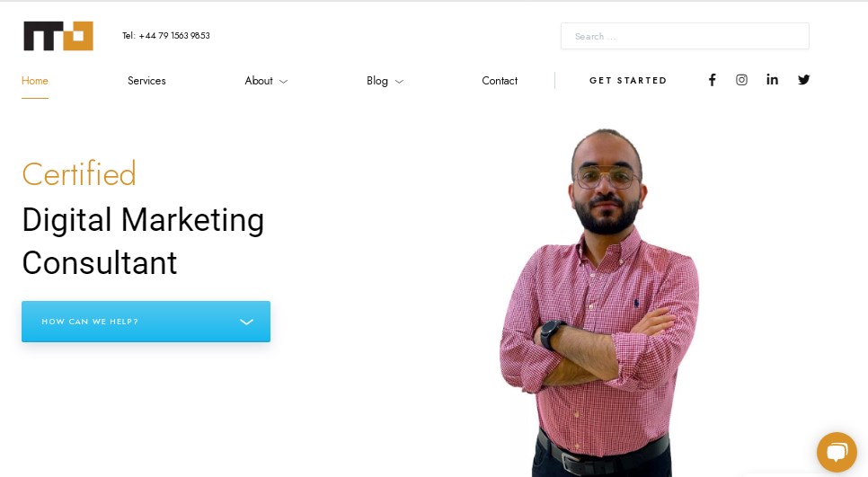
Task: Click the telephone number link
Action: [166, 35]
